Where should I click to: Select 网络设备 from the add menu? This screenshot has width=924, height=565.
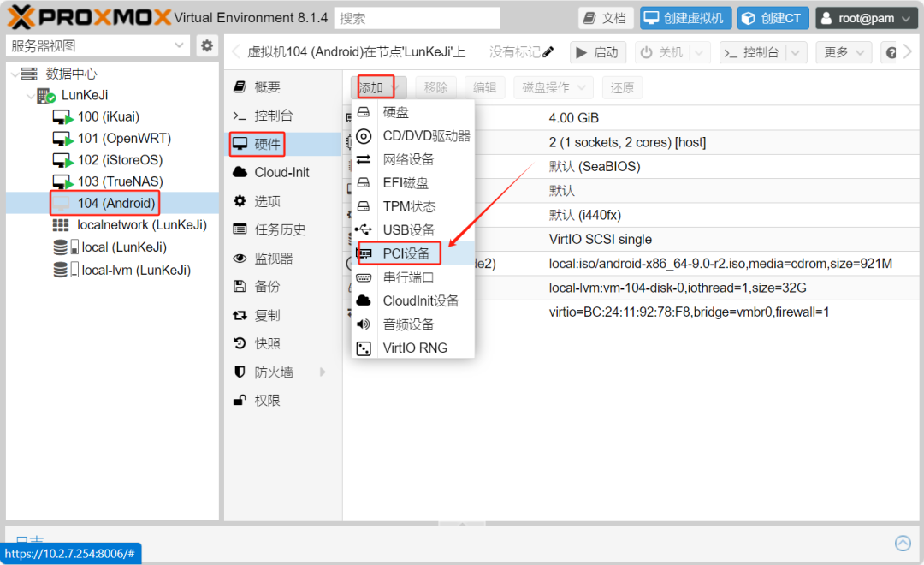pos(413,159)
